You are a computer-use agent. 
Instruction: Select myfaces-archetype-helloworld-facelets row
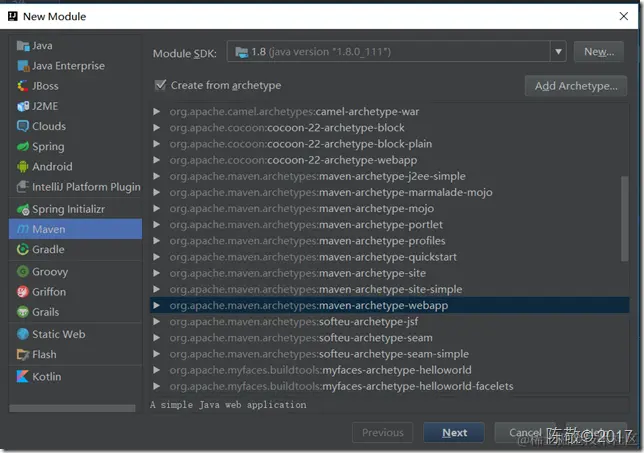389,386
